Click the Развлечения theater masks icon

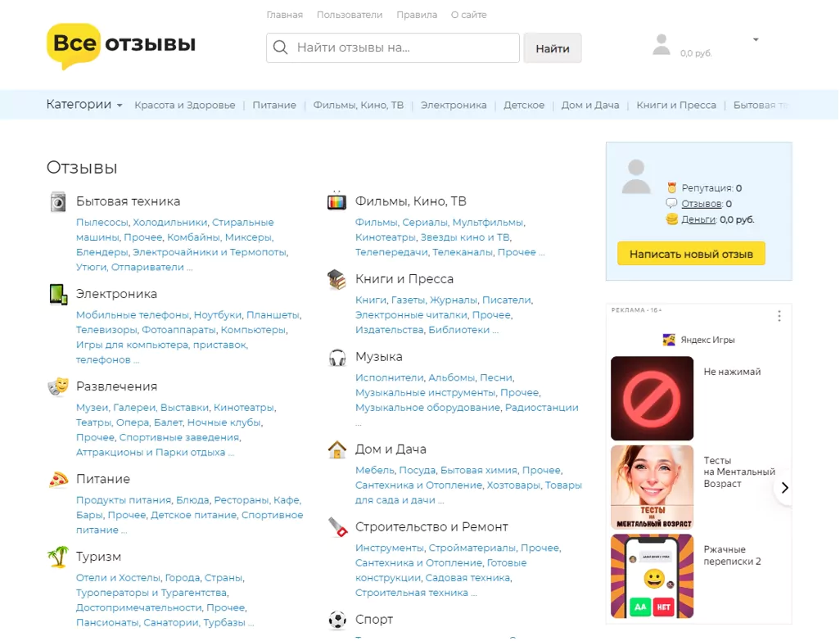(x=58, y=386)
